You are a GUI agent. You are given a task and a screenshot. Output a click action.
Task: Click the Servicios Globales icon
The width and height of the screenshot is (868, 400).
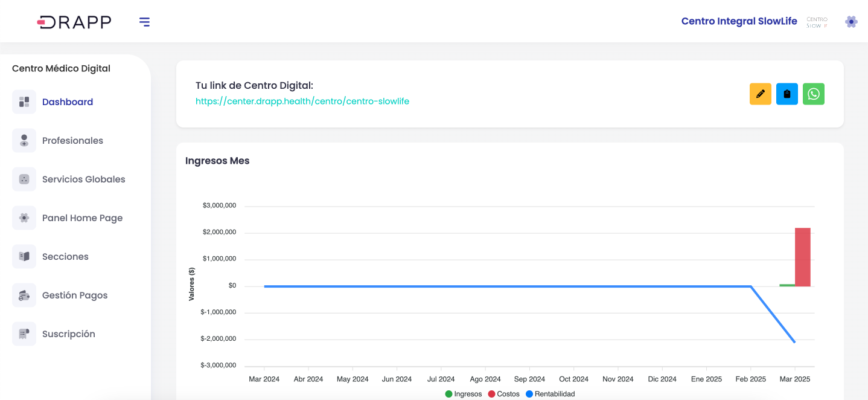coord(24,179)
